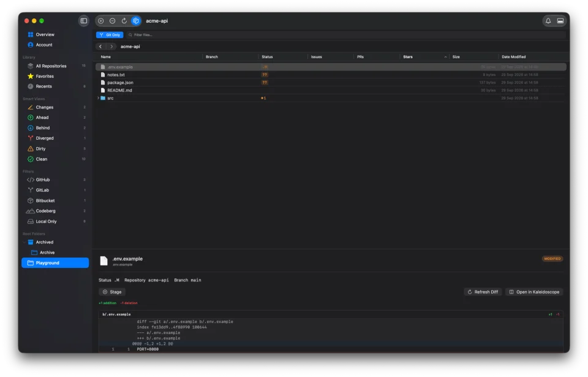The width and height of the screenshot is (588, 377).
Task: Click the untracked status badge for package.json
Action: (265, 83)
